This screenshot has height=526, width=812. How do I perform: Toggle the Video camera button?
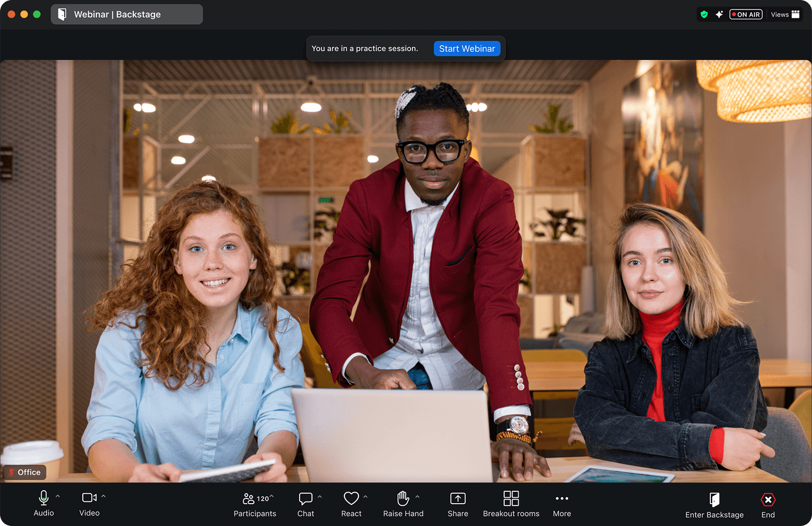(x=89, y=504)
